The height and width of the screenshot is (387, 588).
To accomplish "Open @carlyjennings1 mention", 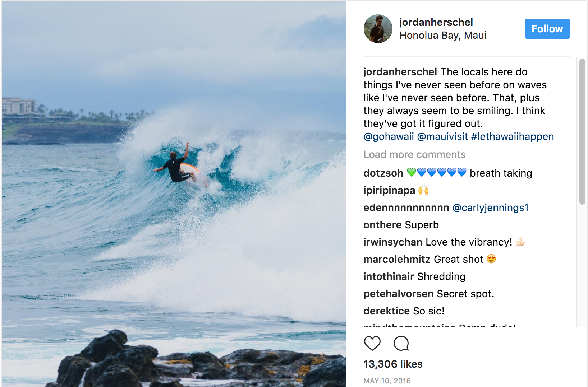I will pos(490,208).
